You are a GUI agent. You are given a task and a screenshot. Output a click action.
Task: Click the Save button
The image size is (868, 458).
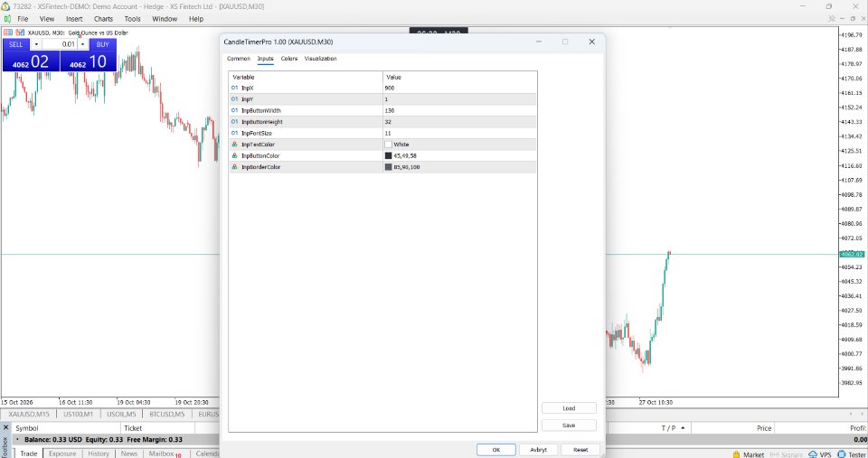coord(569,425)
